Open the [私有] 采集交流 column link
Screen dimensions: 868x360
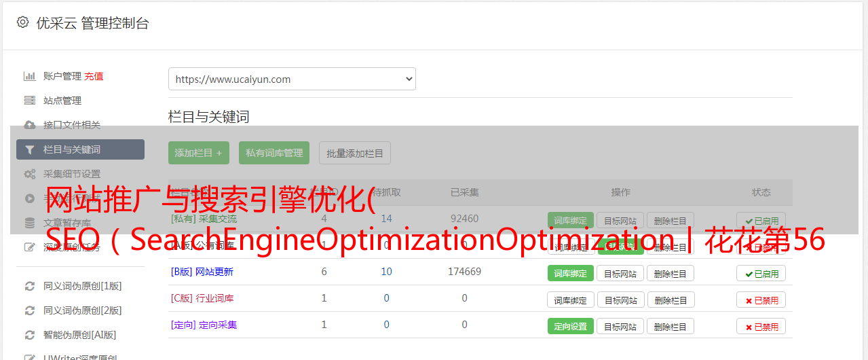204,219
